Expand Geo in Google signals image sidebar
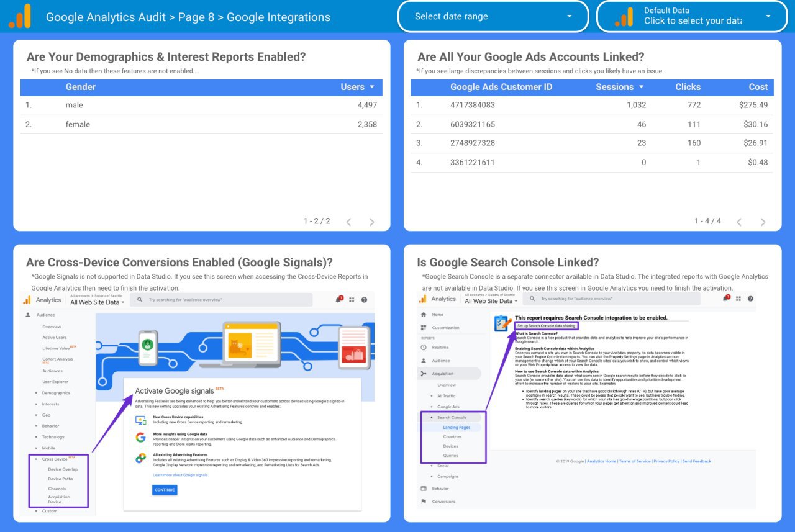 tap(36, 415)
